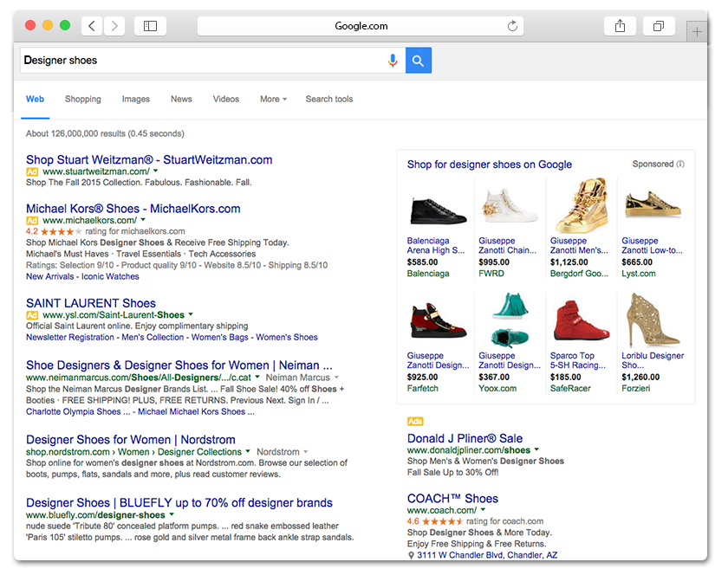The height and width of the screenshot is (575, 728).
Task: Select the Web tab
Action: point(35,99)
